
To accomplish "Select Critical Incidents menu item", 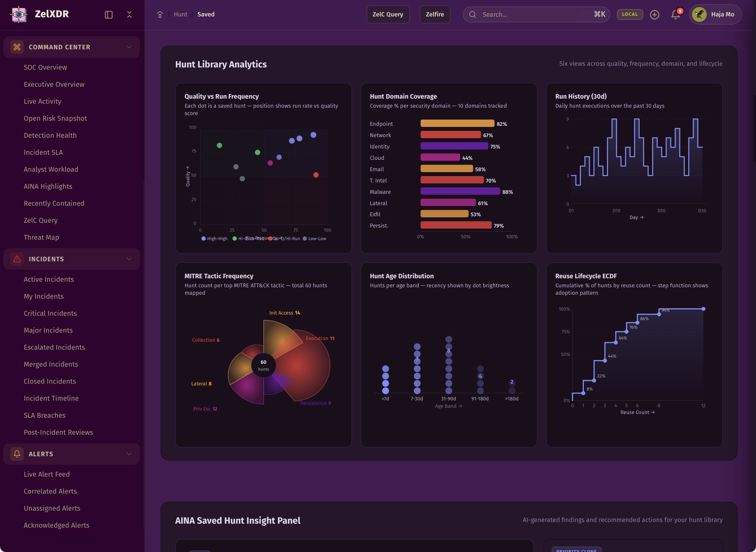I will (x=50, y=313).
